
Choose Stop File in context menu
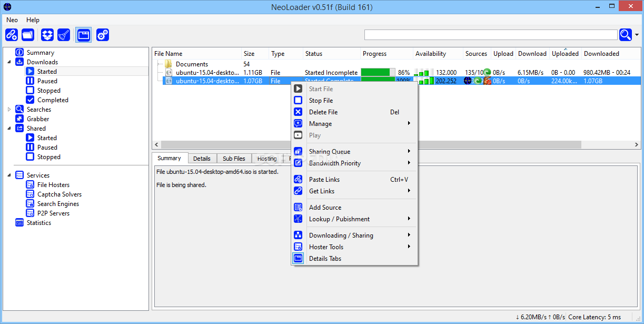pyautogui.click(x=354, y=101)
